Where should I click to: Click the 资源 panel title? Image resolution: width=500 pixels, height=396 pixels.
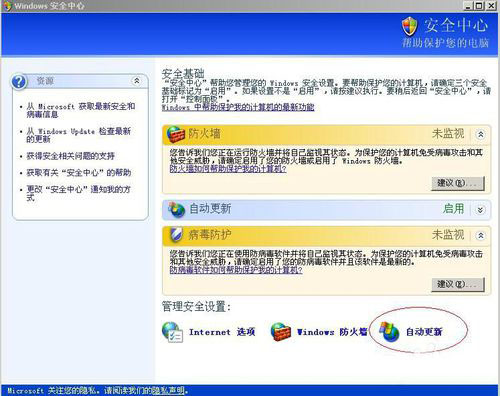45,81
